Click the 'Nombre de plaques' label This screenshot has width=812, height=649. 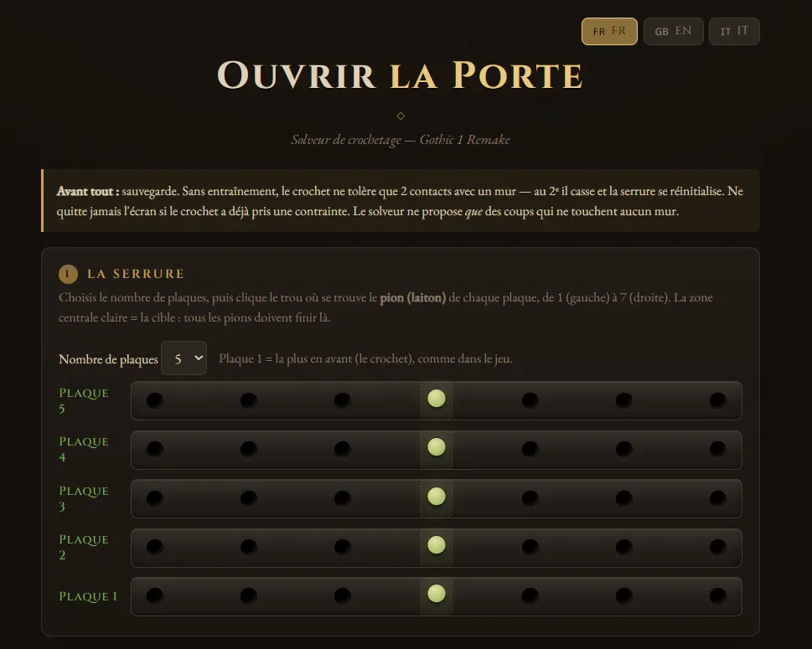[108, 359]
